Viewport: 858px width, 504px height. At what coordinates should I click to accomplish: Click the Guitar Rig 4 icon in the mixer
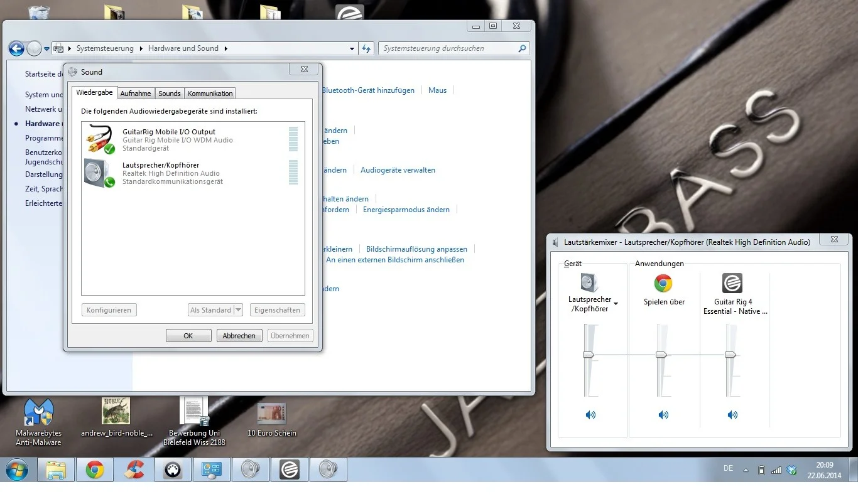click(x=732, y=283)
